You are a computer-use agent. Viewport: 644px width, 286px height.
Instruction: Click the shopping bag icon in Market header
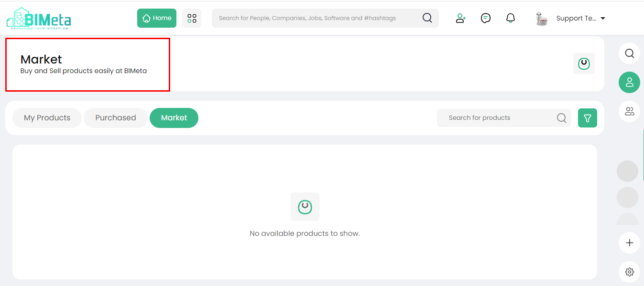tap(584, 64)
